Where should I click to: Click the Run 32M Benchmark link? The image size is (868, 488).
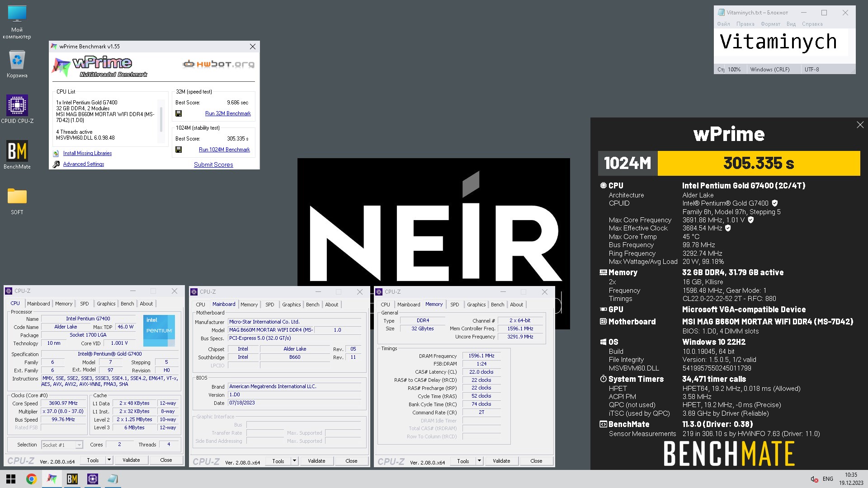click(228, 113)
